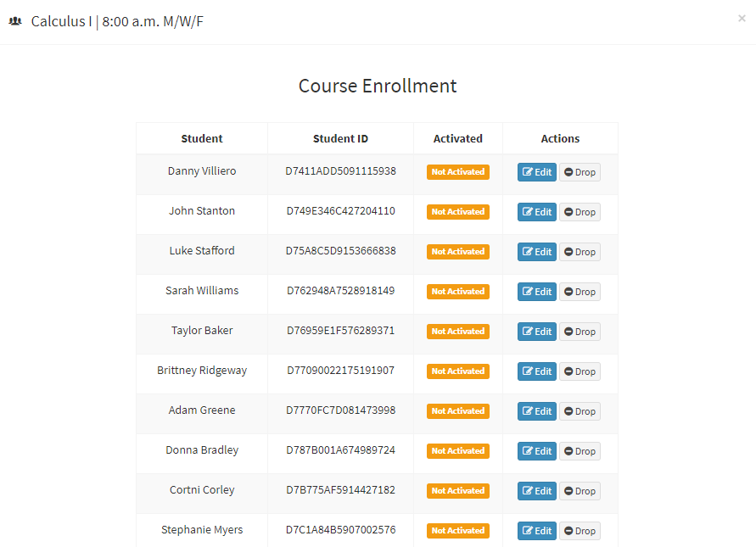Edit John Stanton's enrollment
This screenshot has width=756, height=547.
(x=537, y=212)
